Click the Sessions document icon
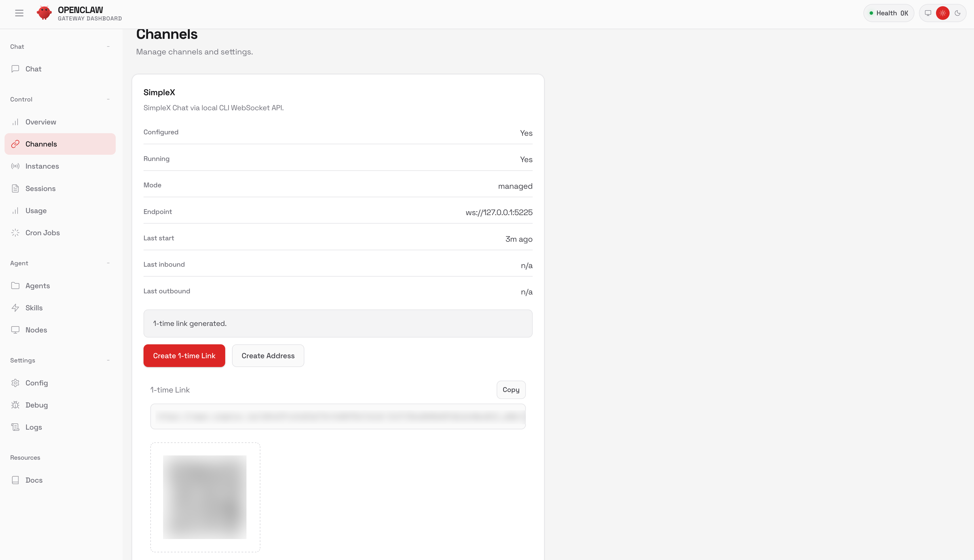Viewport: 974px width, 560px height. click(x=15, y=188)
